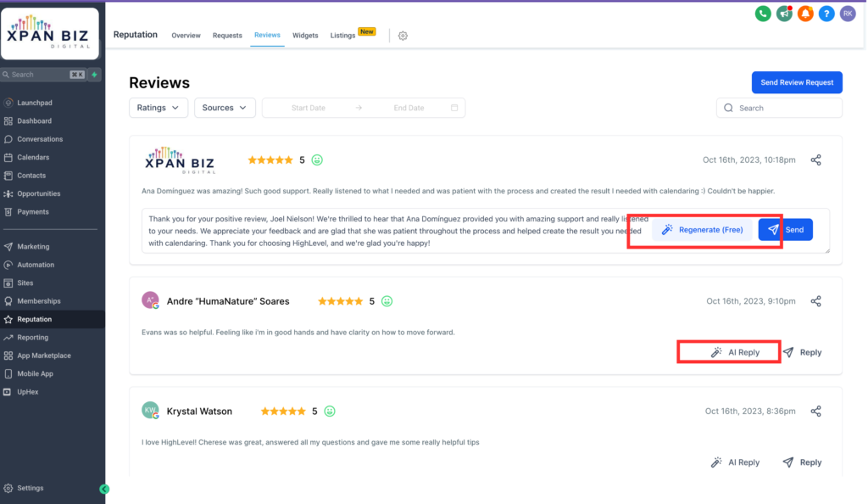The height and width of the screenshot is (504, 868).
Task: Switch to the Widgets tab
Action: (x=305, y=35)
